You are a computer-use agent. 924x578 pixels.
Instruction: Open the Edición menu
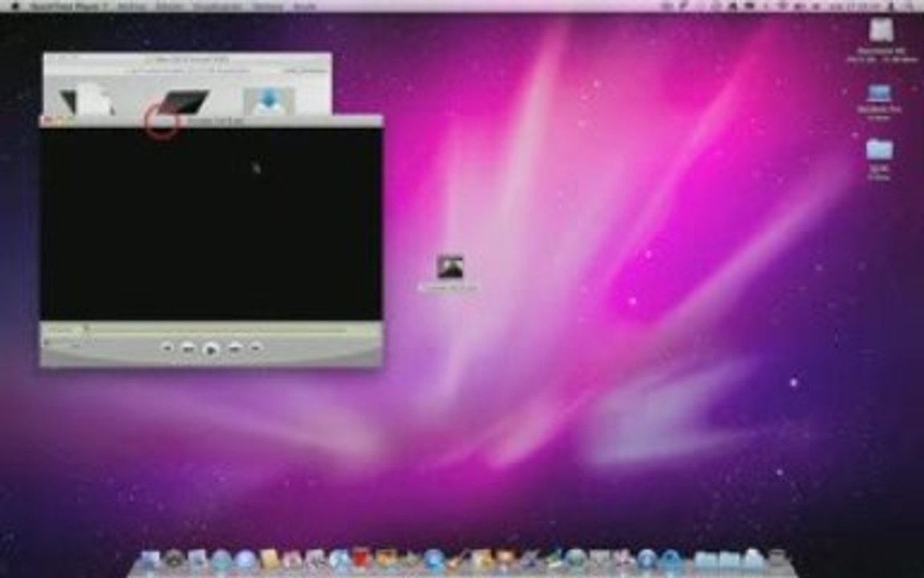[169, 6]
